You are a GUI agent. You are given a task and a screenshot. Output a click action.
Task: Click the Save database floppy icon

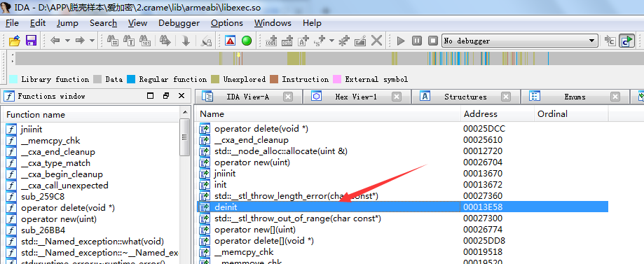pyautogui.click(x=32, y=41)
